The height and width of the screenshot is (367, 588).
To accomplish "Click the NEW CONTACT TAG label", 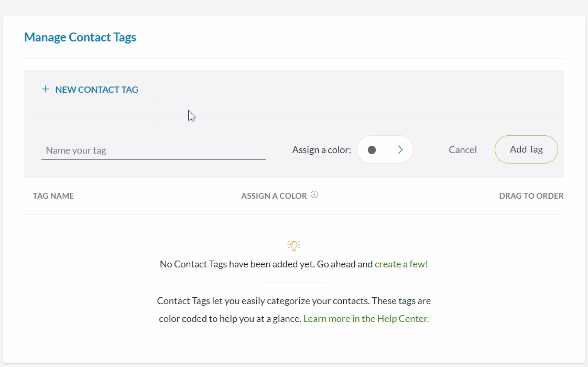I will click(x=96, y=89).
